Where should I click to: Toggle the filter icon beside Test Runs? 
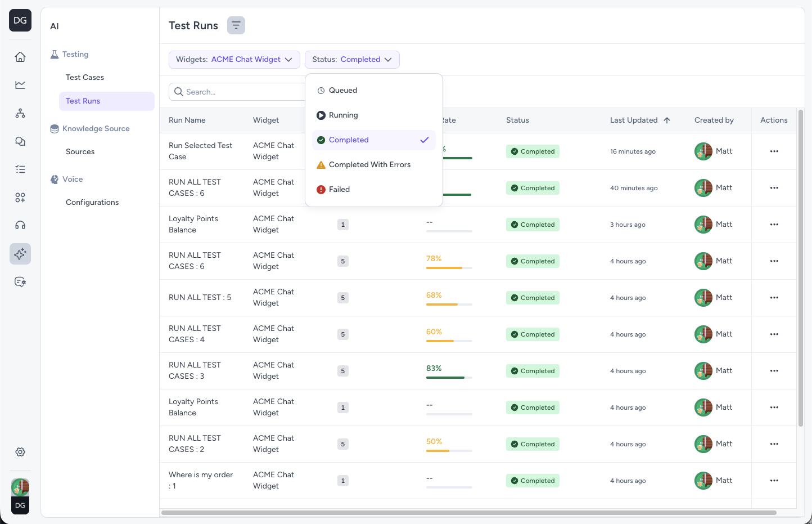point(236,25)
